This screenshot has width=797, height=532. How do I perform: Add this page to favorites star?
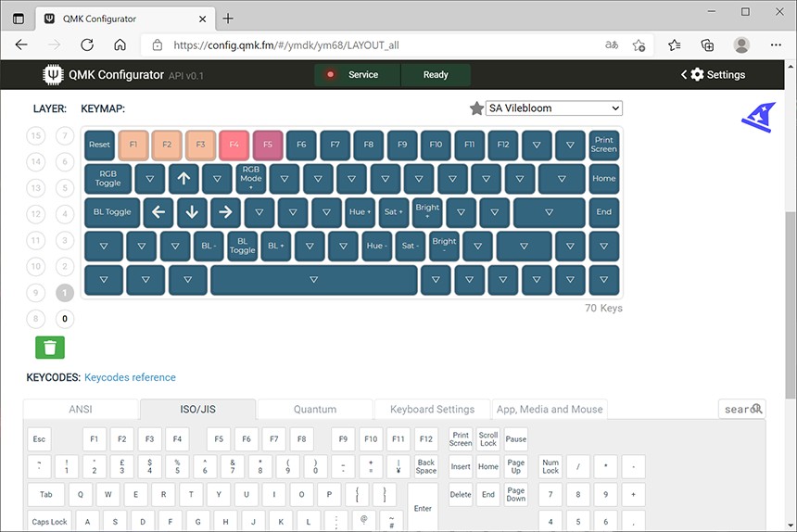point(639,45)
